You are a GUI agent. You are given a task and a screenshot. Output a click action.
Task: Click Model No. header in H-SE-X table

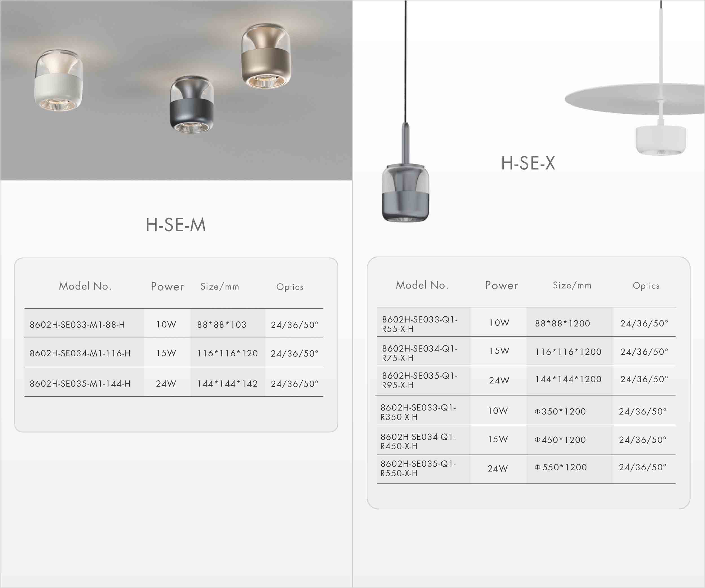click(x=422, y=285)
